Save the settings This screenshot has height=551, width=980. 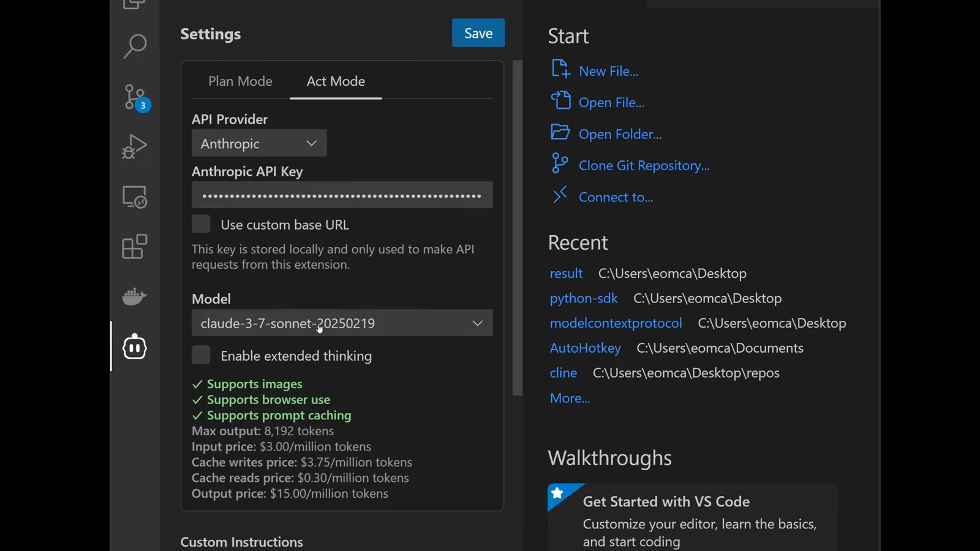pyautogui.click(x=478, y=33)
